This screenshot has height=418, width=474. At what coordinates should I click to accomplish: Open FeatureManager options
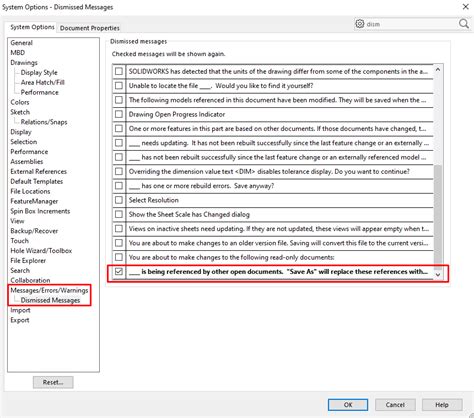click(x=34, y=201)
